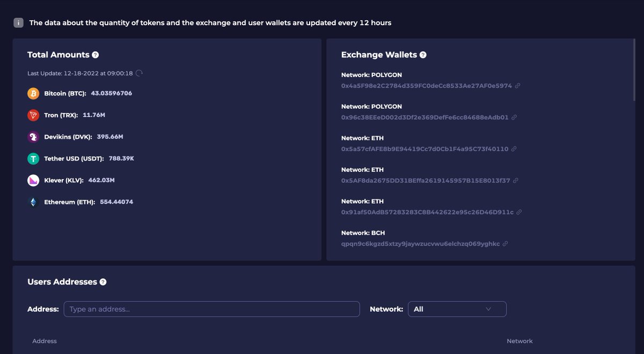The height and width of the screenshot is (354, 644).
Task: Open the Exchange Wallets help tooltip icon
Action: click(x=423, y=55)
